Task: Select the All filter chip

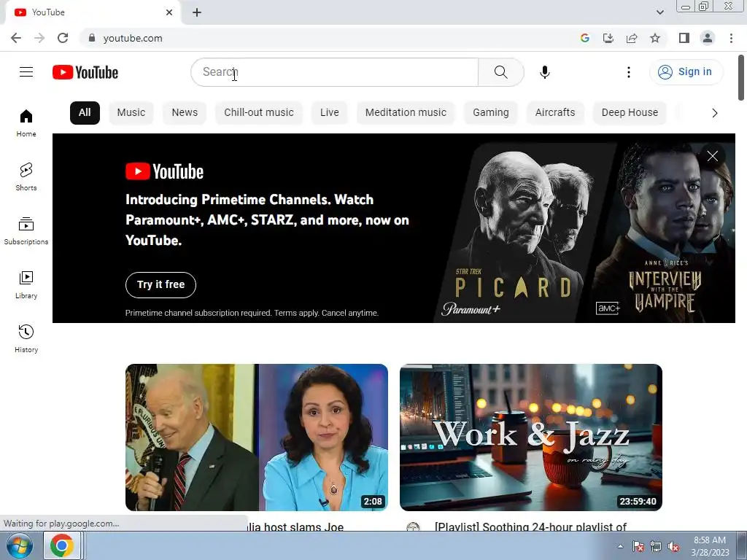Action: click(85, 113)
